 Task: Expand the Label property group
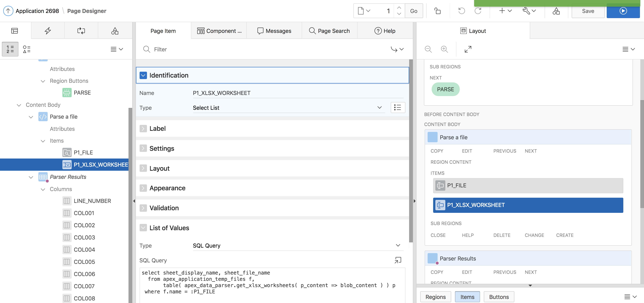143,129
